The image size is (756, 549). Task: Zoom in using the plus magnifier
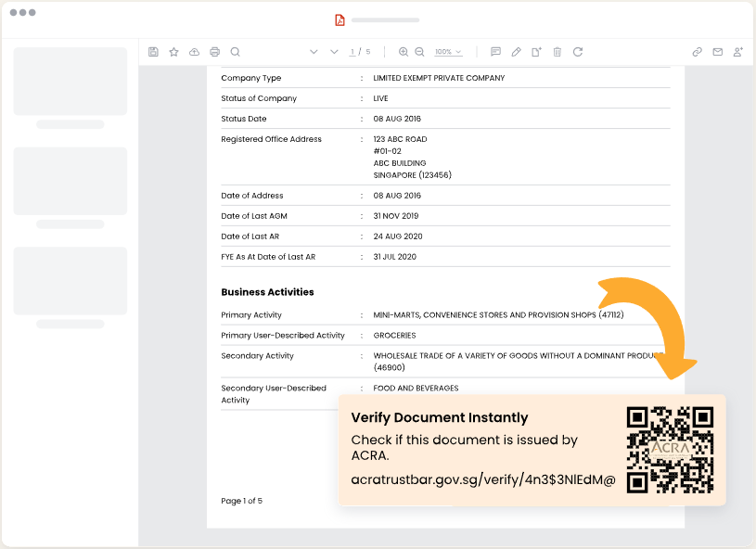tap(404, 52)
